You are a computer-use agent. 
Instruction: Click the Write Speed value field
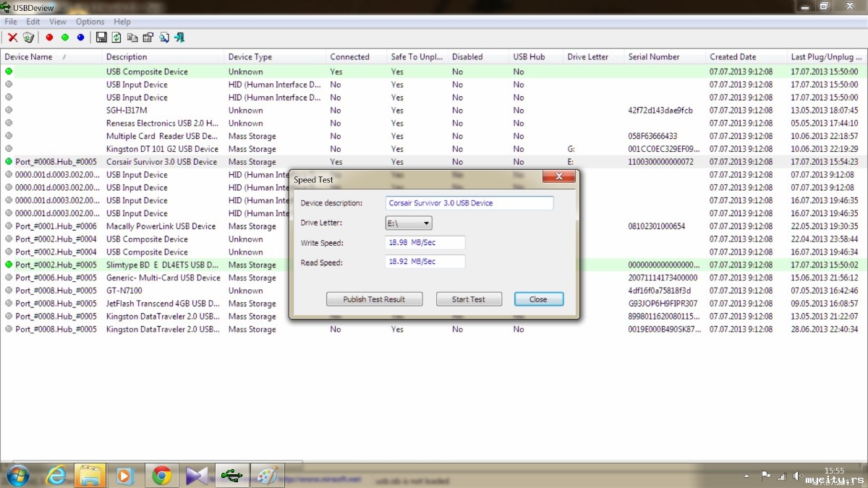click(x=425, y=243)
